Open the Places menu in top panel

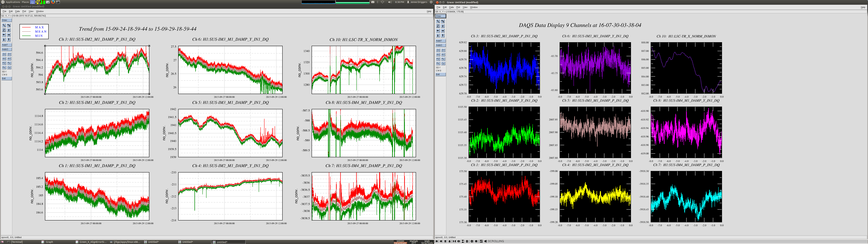(x=26, y=2)
